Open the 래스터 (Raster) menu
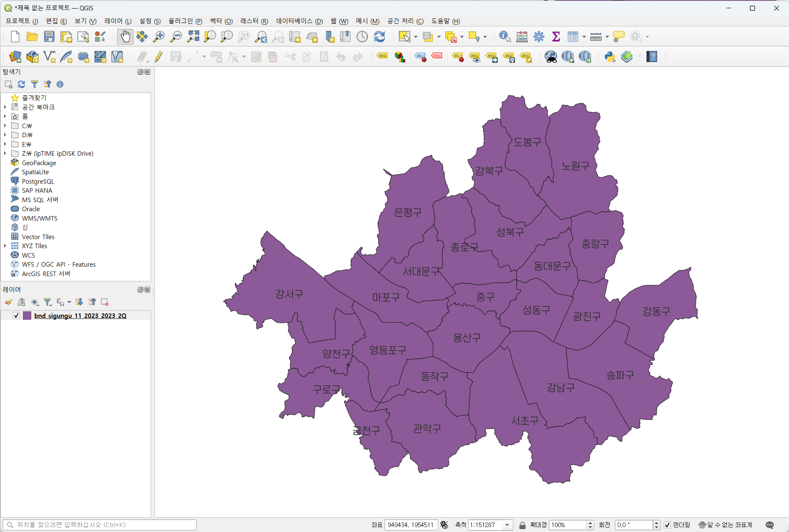 254,21
